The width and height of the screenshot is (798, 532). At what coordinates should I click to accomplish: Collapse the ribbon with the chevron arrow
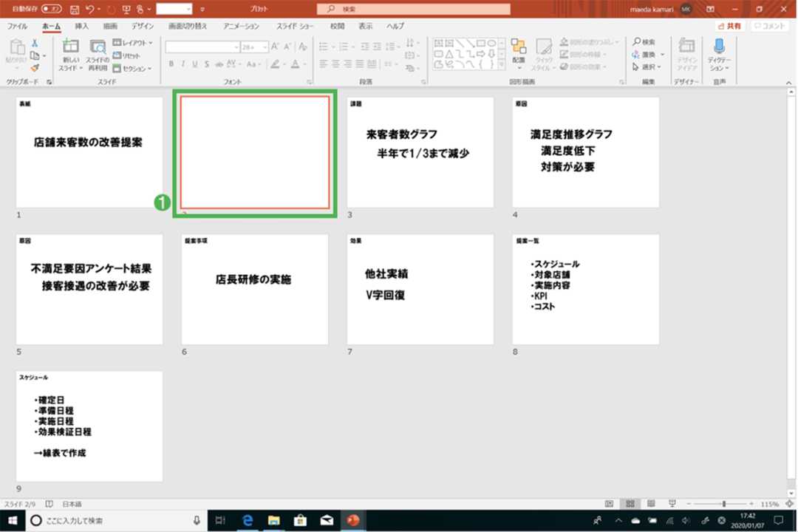(x=788, y=83)
